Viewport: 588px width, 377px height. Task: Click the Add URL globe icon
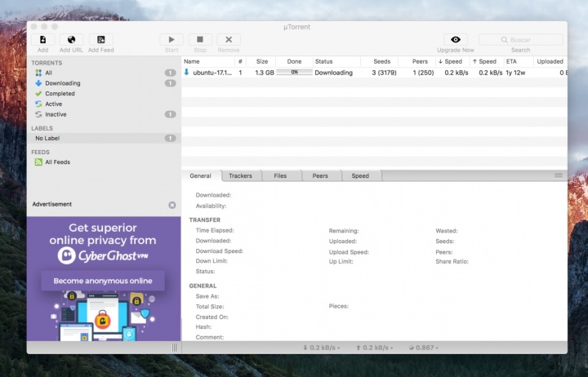click(71, 39)
